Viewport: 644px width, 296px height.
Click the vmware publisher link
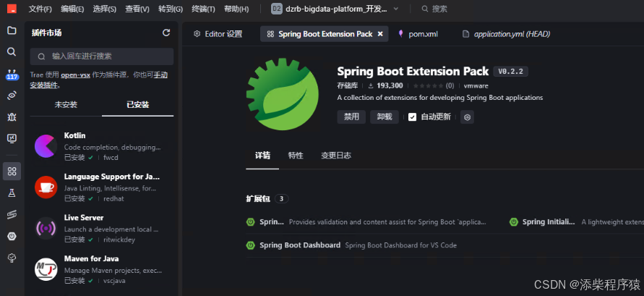pyautogui.click(x=476, y=86)
